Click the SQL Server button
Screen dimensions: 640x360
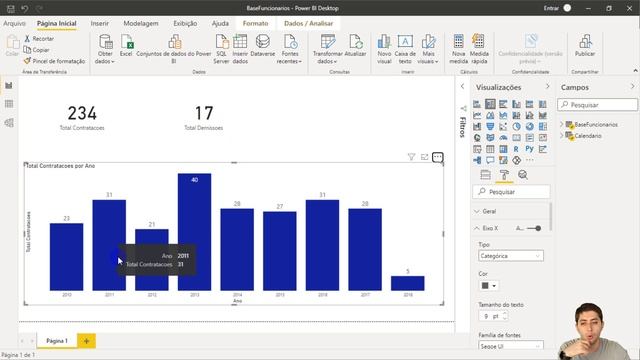click(x=221, y=49)
